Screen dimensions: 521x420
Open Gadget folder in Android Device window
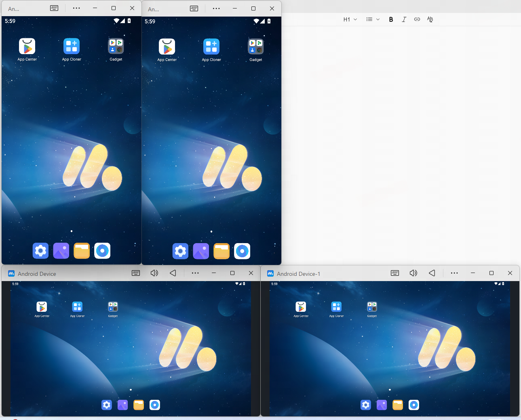(x=113, y=307)
